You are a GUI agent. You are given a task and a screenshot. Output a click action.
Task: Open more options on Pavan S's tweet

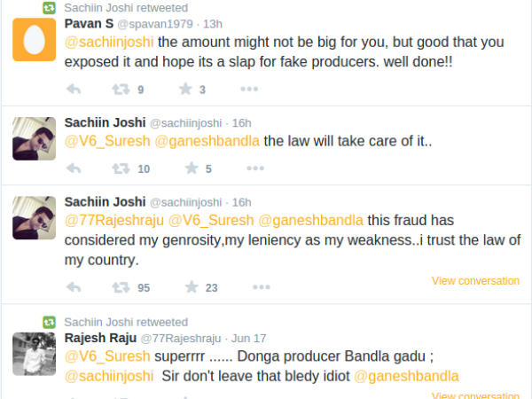pyautogui.click(x=249, y=89)
